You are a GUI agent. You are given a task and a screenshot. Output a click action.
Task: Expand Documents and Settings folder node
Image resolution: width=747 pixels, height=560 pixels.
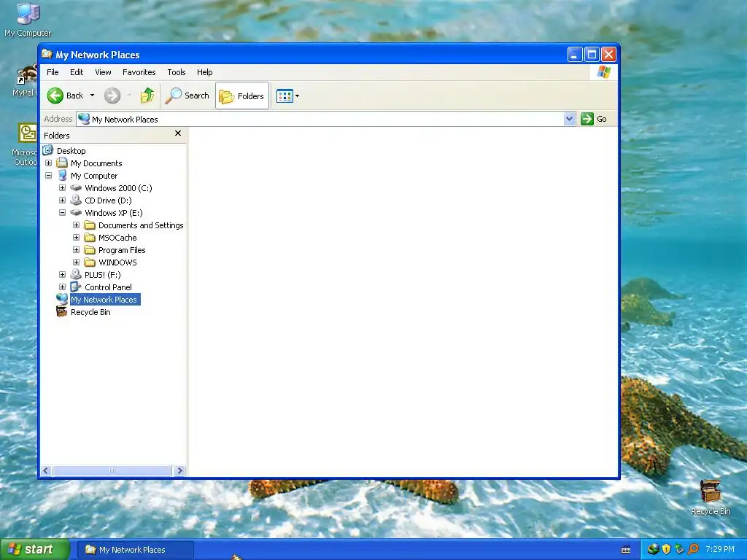click(76, 225)
